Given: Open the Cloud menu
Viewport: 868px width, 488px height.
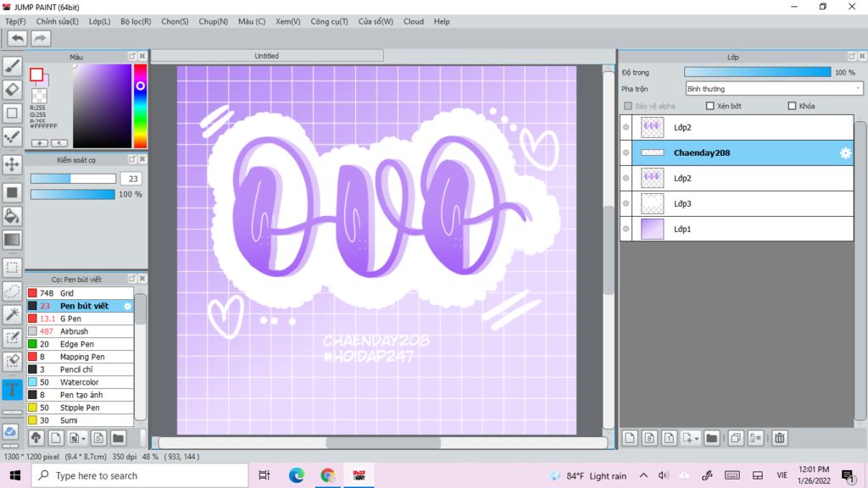Looking at the screenshot, I should click(x=414, y=21).
